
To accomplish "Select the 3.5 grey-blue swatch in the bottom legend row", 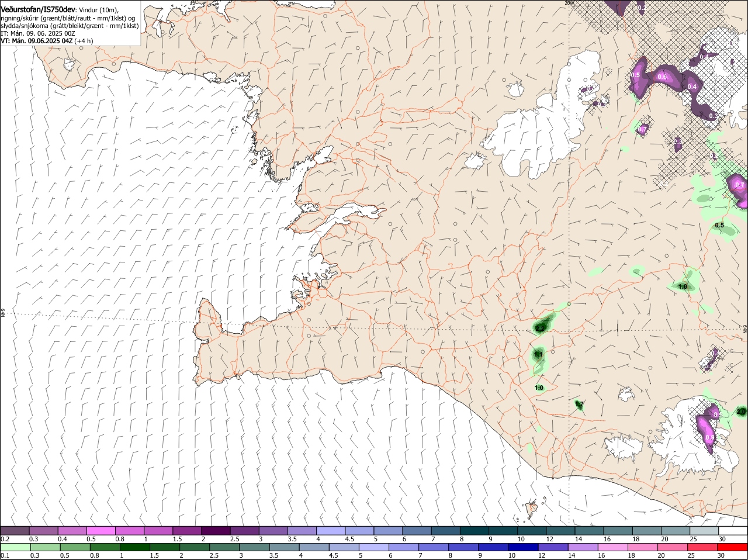I will 285,547.
